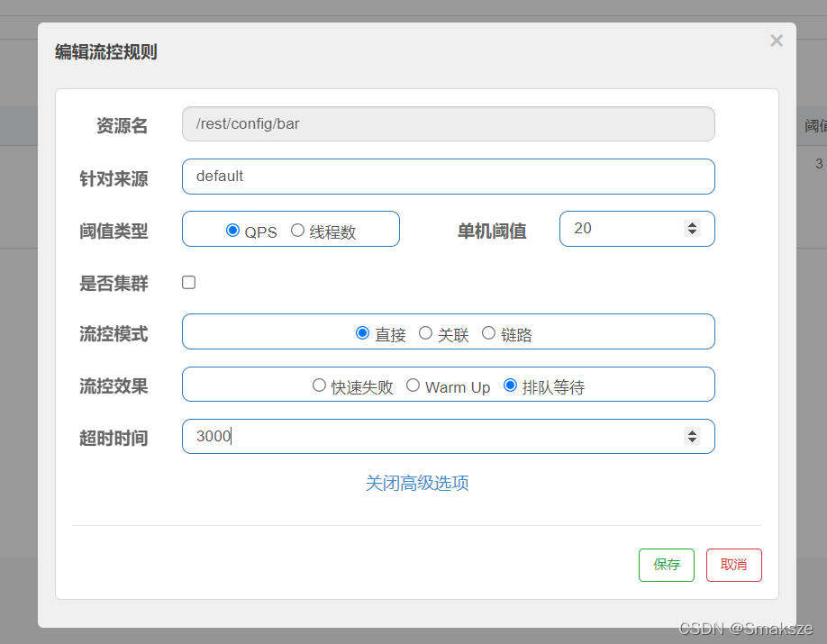Select the QPS threshold type
This screenshot has width=827, height=644.
pos(232,231)
